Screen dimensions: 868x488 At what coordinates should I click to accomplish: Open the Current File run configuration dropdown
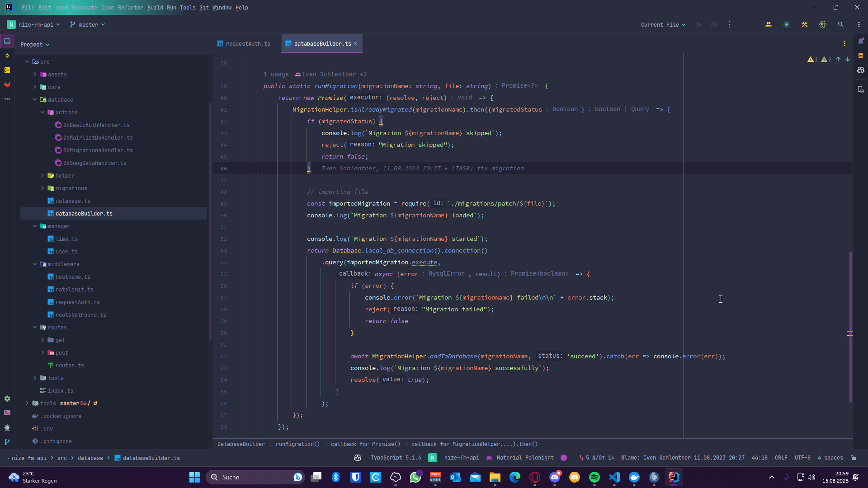(x=663, y=25)
